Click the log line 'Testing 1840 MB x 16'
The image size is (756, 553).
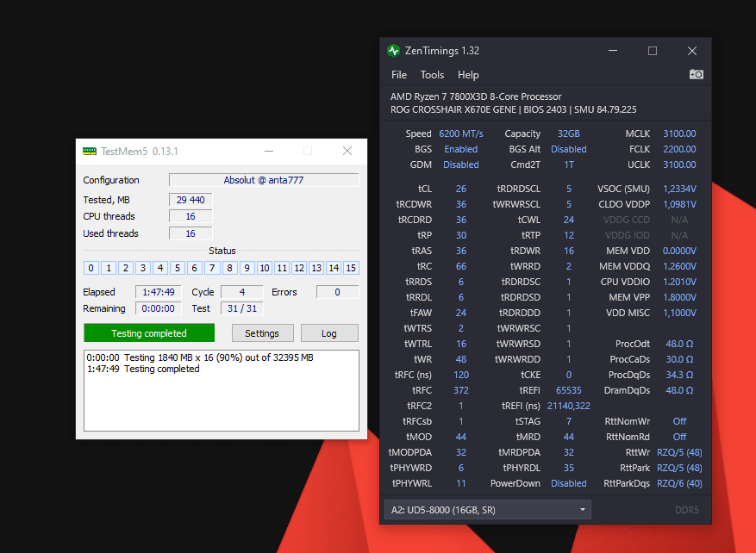tap(200, 357)
